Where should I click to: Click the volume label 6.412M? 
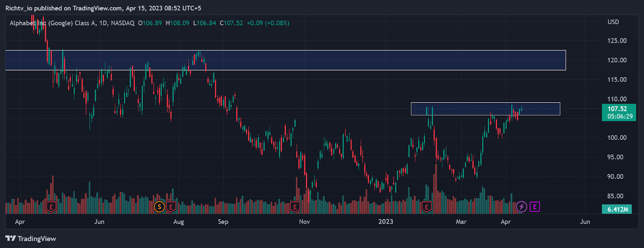pos(617,209)
